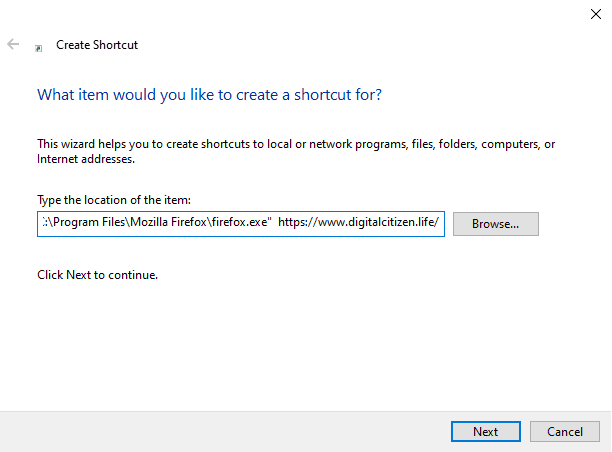Proceed with the Next button
This screenshot has width=612, height=452.
(485, 431)
